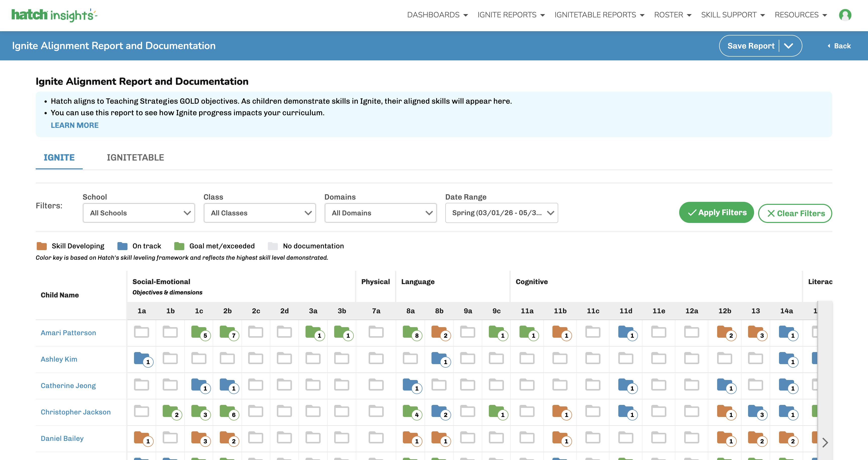Open the Domains filter dropdown
868x460 pixels.
380,213
